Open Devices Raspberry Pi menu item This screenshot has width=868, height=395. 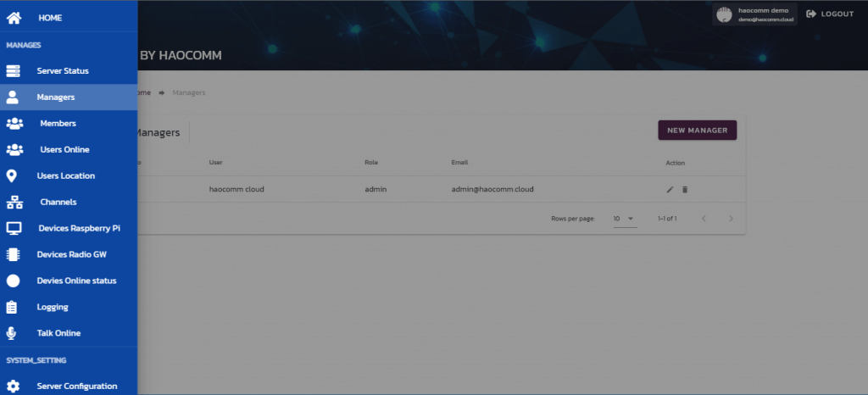(x=69, y=229)
